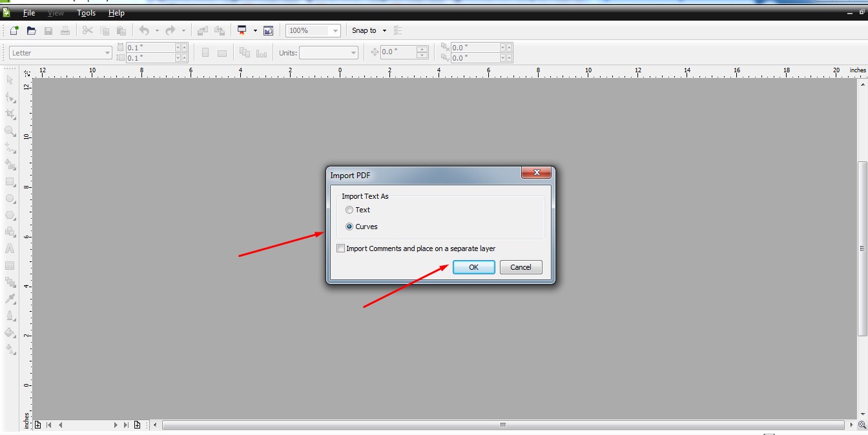
Task: Expand the Redo history arrow
Action: tap(183, 30)
